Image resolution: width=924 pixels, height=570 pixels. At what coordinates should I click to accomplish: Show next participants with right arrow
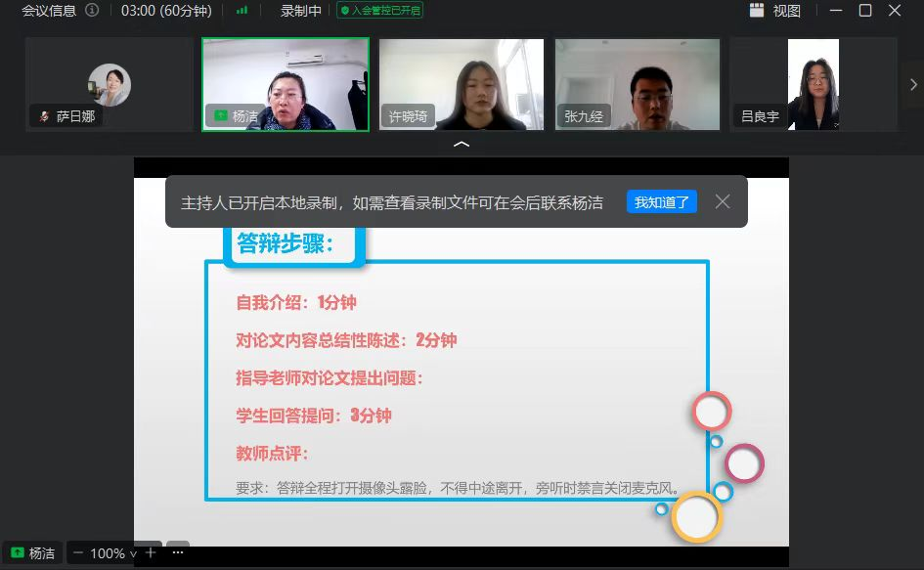[x=913, y=85]
